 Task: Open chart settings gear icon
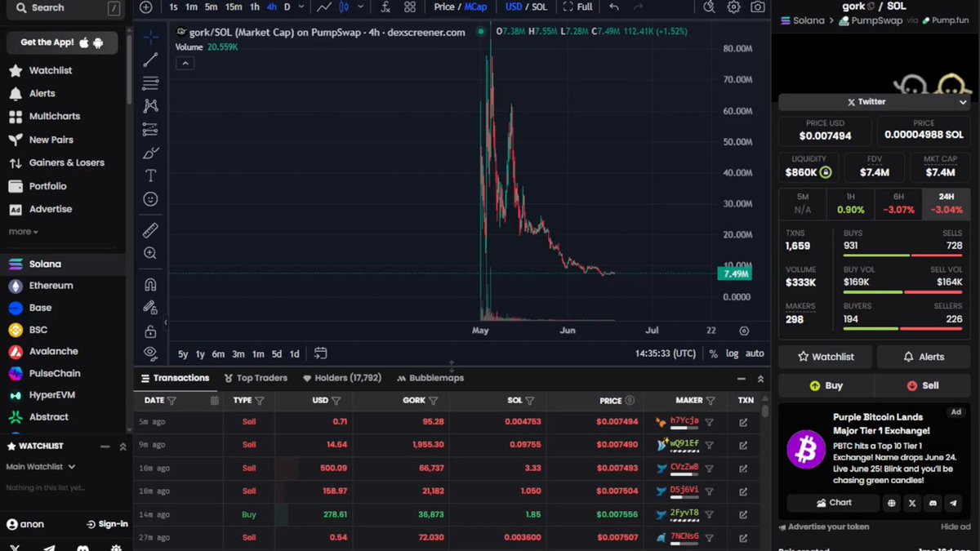pos(733,7)
